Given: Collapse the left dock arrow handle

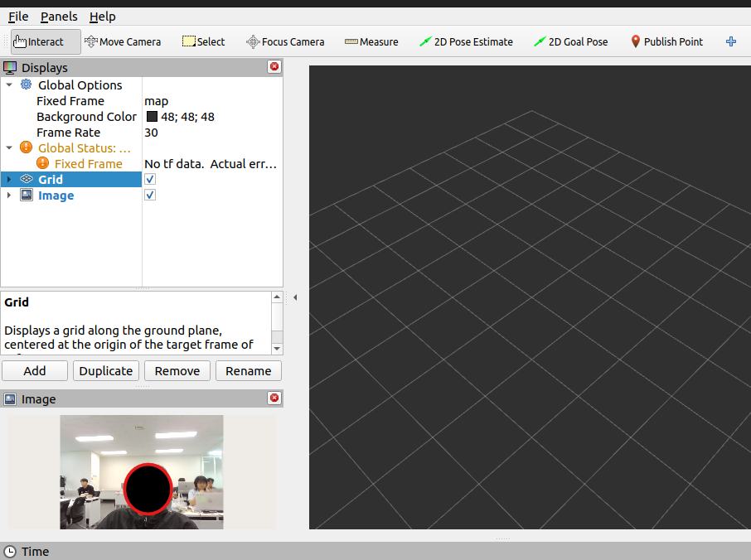Looking at the screenshot, I should pos(295,297).
